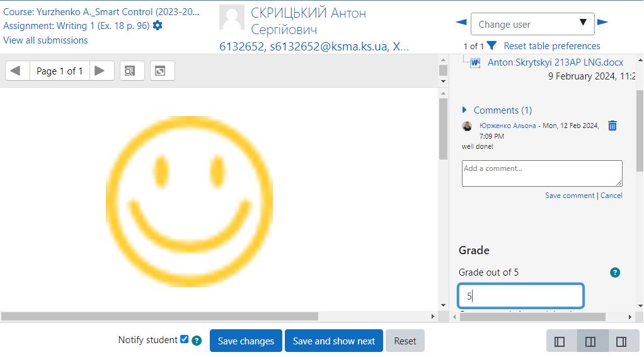Open Anton Skrytskyi 213AP LNG.docx file
Image resolution: width=644 pixels, height=357 pixels.
pos(555,62)
